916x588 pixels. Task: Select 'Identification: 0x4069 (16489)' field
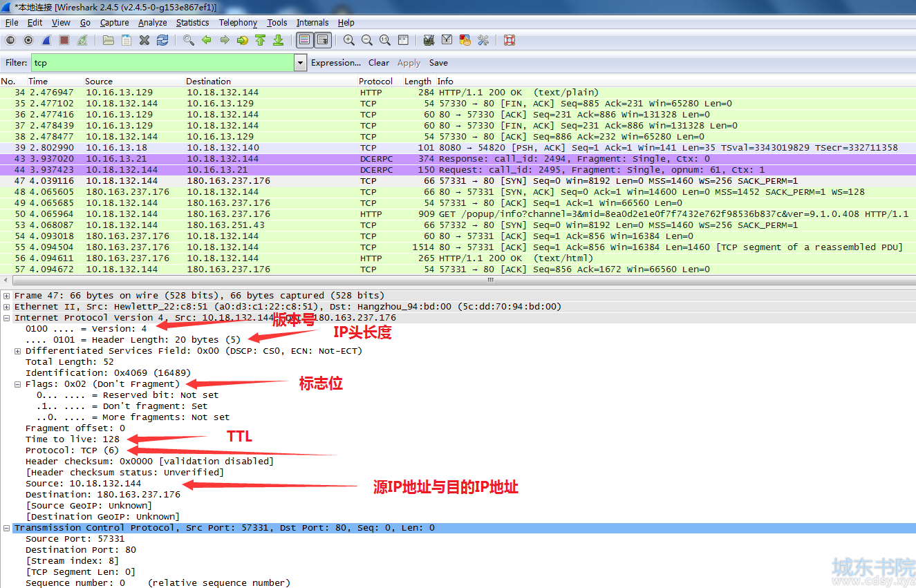click(109, 373)
